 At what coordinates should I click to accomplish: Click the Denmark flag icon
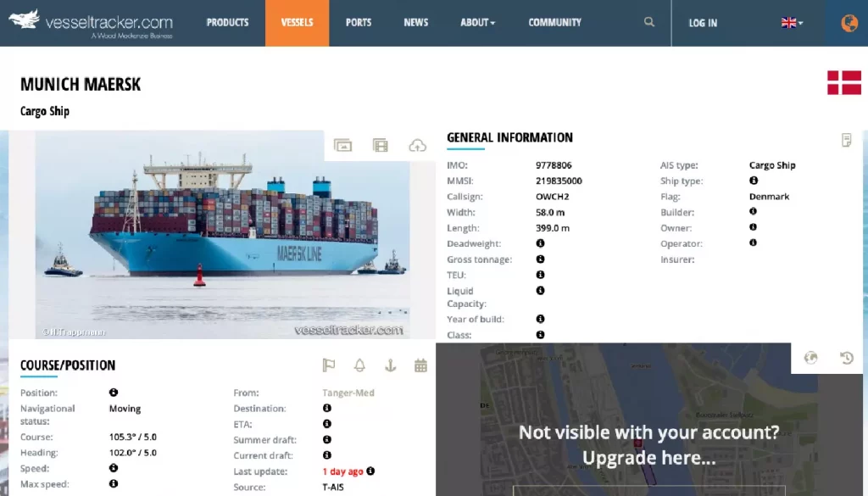(844, 82)
